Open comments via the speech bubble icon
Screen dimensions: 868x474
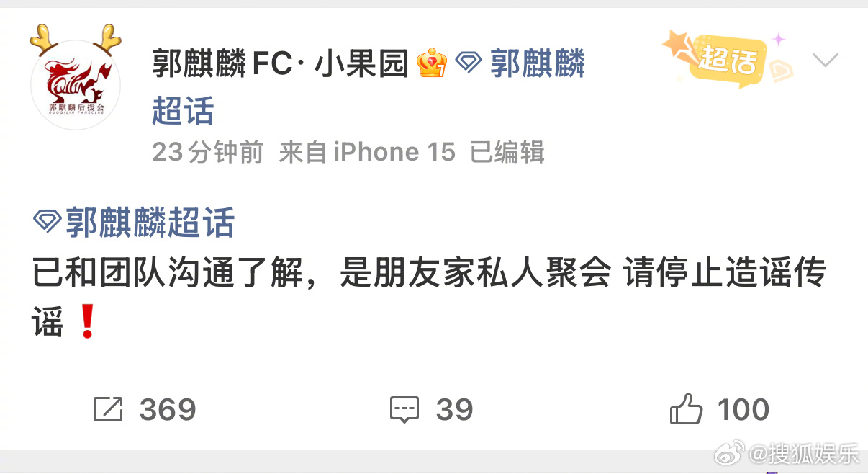coord(404,410)
